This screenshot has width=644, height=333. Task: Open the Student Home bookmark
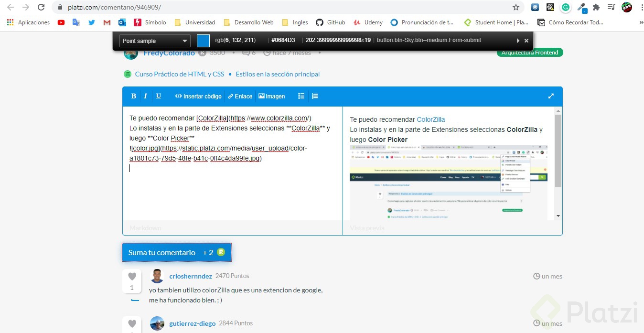point(496,22)
